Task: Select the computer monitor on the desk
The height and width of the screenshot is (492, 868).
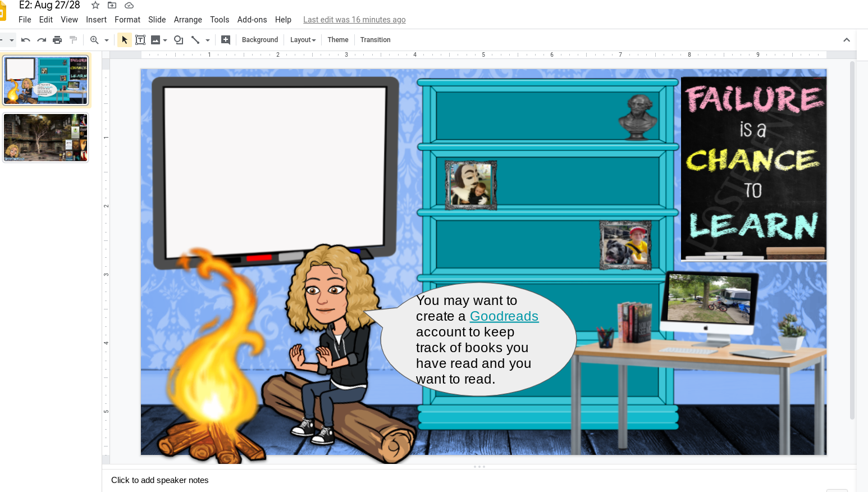Action: coord(709,306)
